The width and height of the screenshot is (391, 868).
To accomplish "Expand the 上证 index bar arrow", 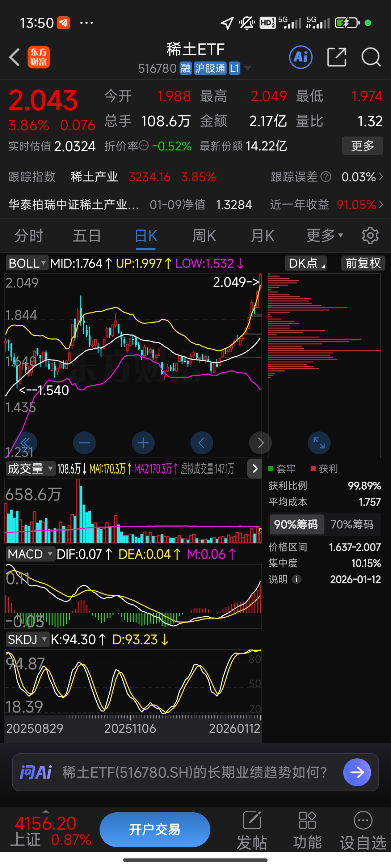I will coord(46,812).
